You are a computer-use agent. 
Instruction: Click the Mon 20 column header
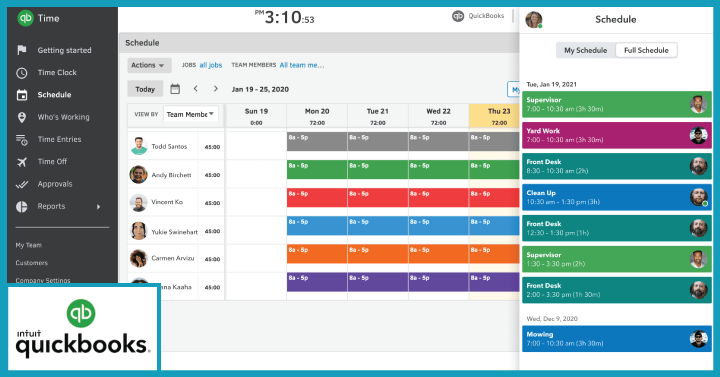317,116
